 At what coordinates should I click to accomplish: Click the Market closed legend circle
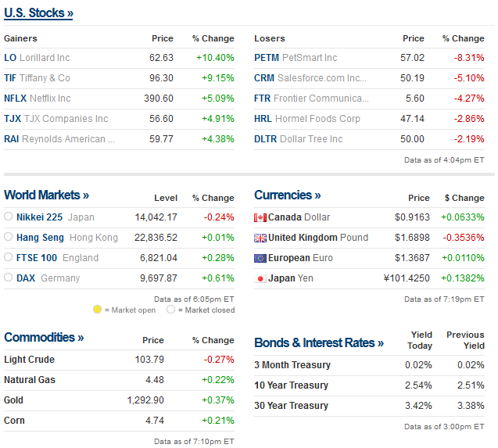170,309
